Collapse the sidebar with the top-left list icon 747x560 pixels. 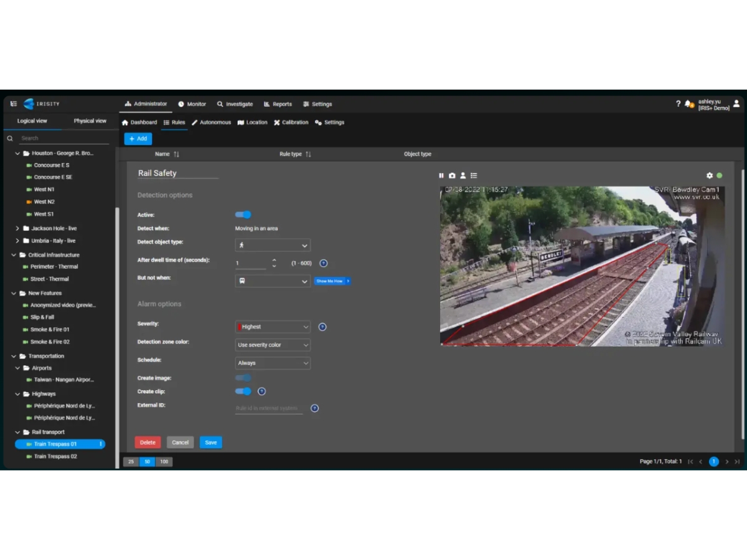tap(14, 104)
